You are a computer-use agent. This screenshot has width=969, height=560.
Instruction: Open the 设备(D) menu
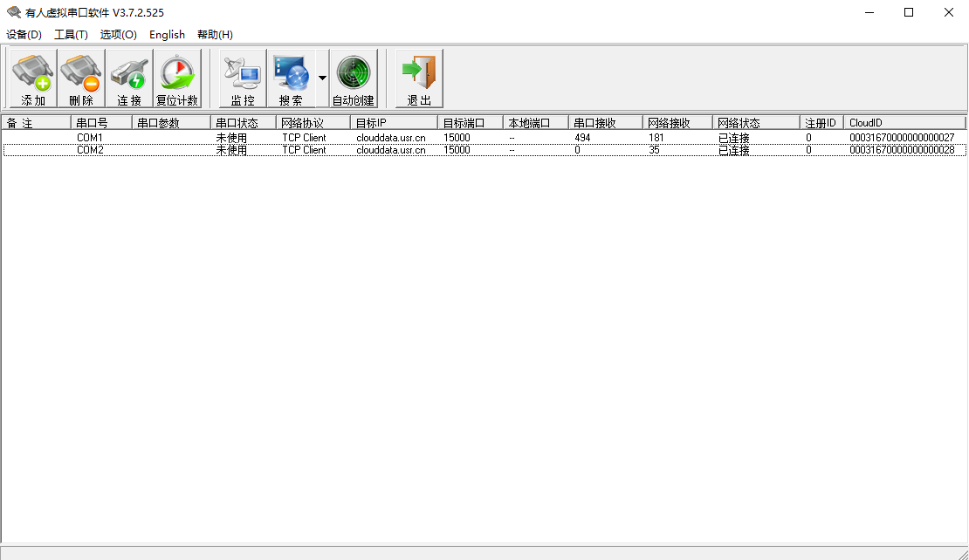24,35
